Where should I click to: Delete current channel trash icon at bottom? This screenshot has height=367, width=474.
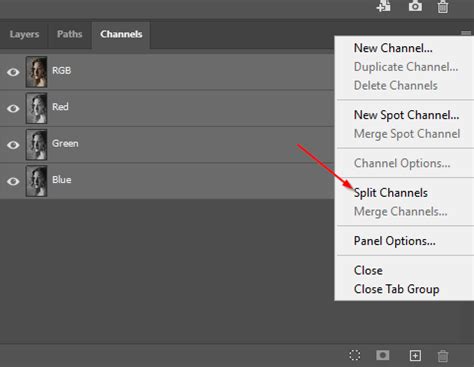(x=443, y=356)
